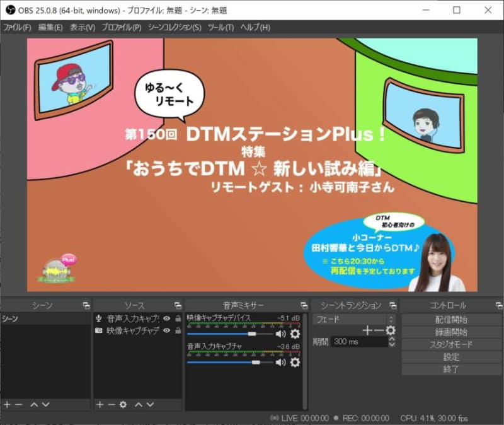The width and height of the screenshot is (504, 425).
Task: Open 設定 from the controls panel
Action: pos(451,357)
